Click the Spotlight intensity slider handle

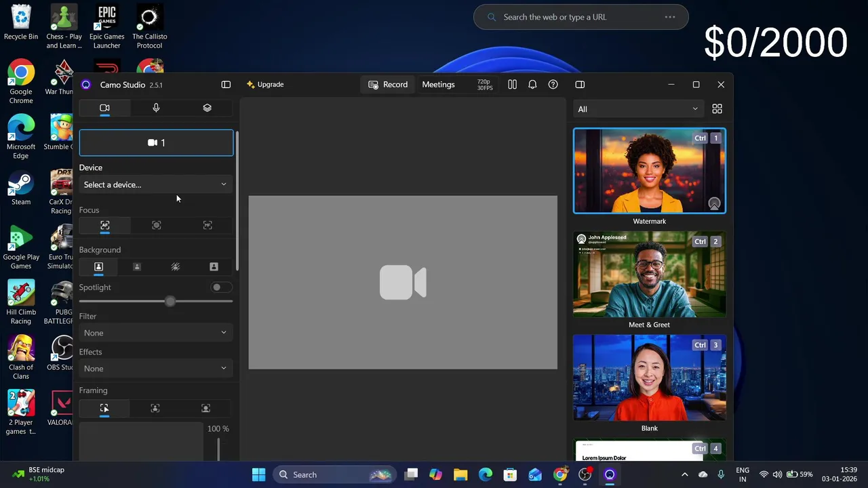click(170, 302)
